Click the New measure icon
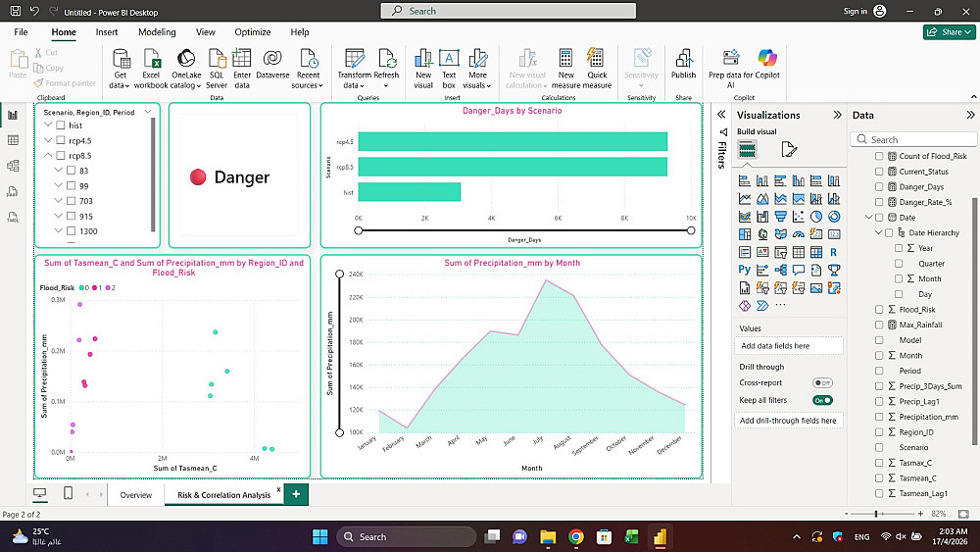This screenshot has height=552, width=980. 565,59
